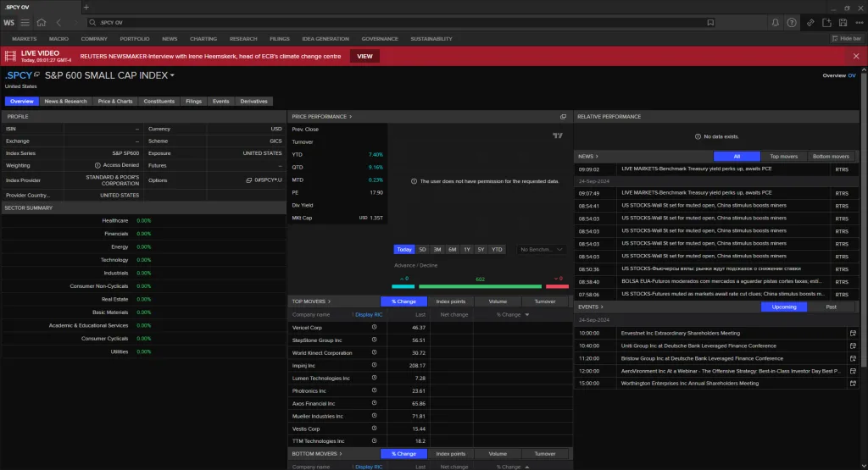Image resolution: width=868 pixels, height=470 pixels.
Task: Go to the home screen icon
Action: click(x=42, y=23)
